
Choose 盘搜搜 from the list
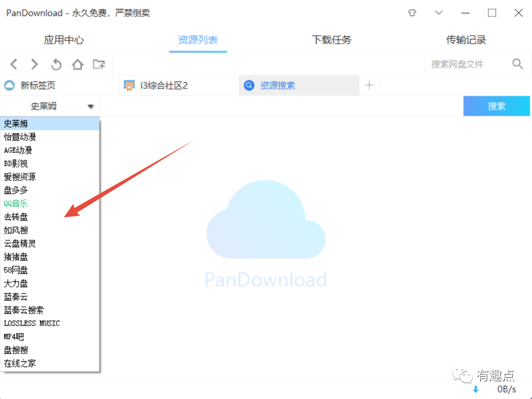pos(50,350)
